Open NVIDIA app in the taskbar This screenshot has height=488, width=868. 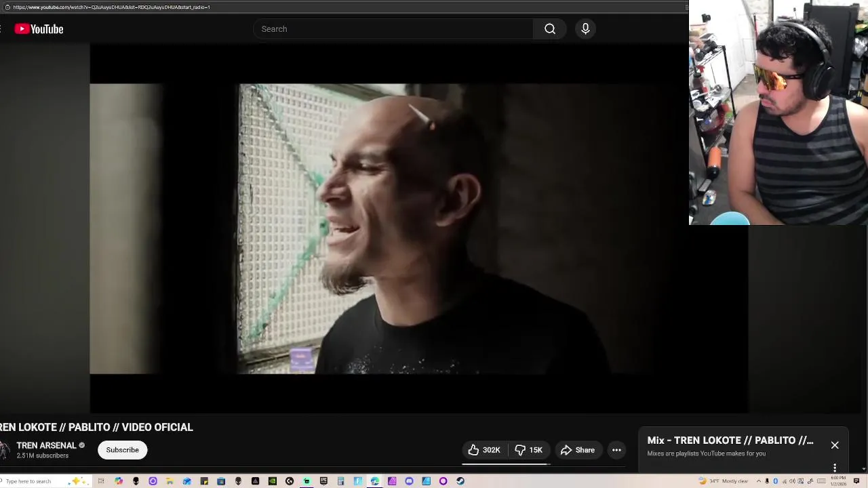pos(272,481)
